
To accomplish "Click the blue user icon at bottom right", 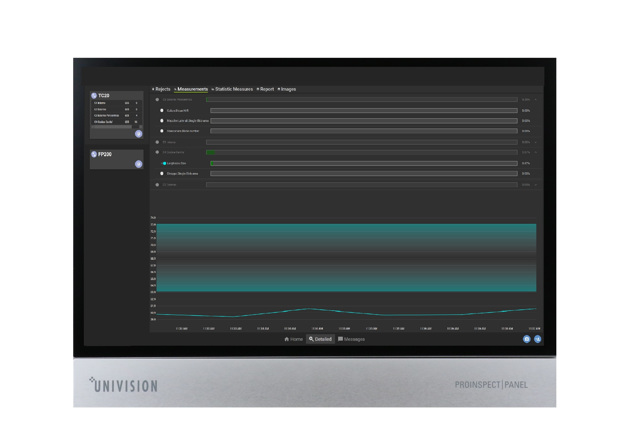I will (x=537, y=339).
